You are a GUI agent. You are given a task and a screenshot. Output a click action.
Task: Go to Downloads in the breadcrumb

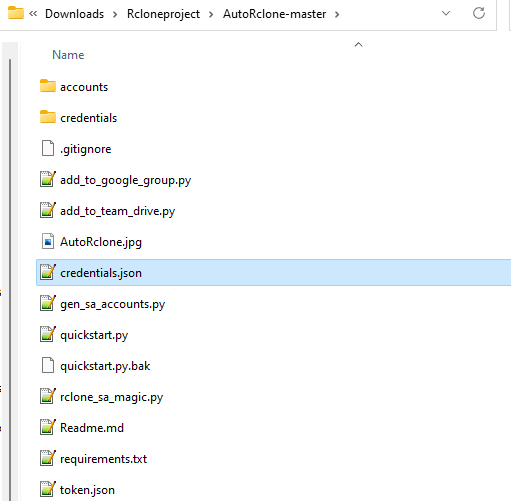tap(74, 14)
